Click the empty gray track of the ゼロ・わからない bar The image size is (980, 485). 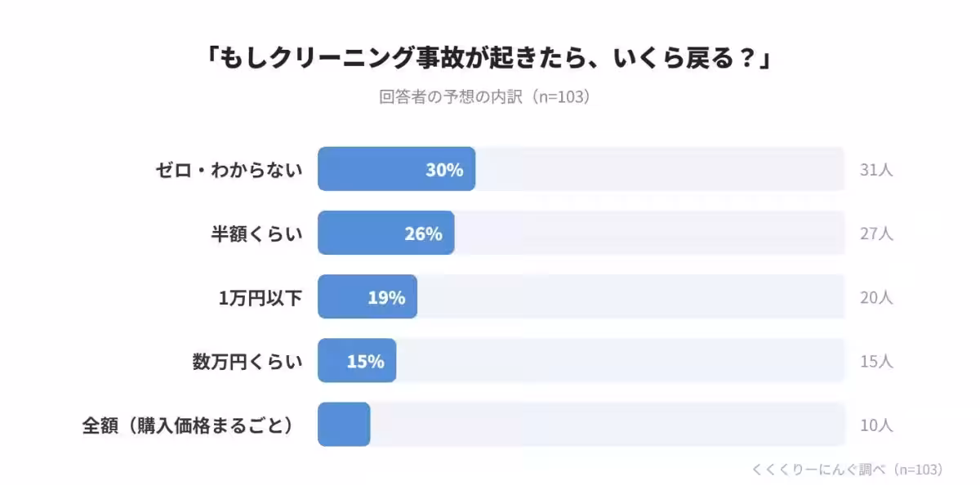coord(660,170)
